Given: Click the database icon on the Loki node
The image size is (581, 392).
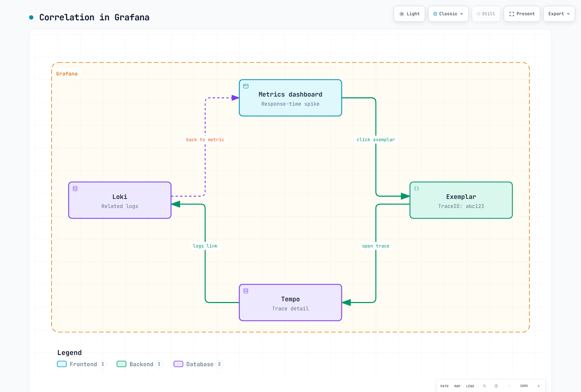Looking at the screenshot, I should pyautogui.click(x=75, y=188).
